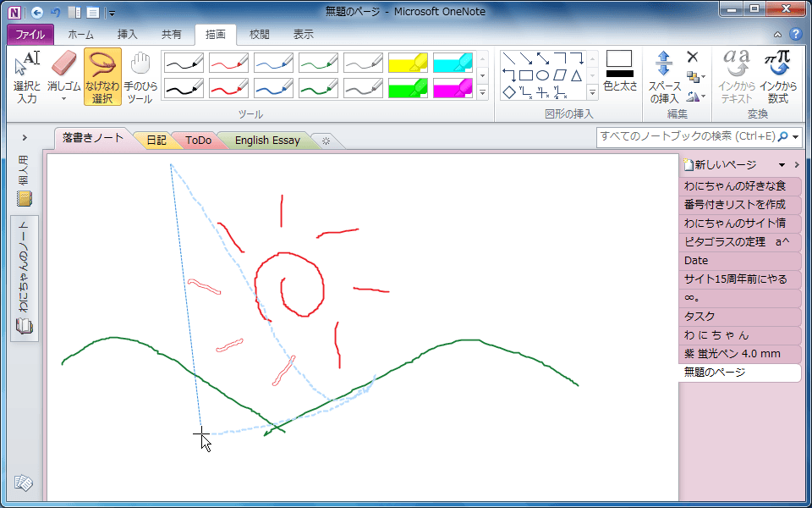Open the search scope dropdown arrow

pos(795,137)
